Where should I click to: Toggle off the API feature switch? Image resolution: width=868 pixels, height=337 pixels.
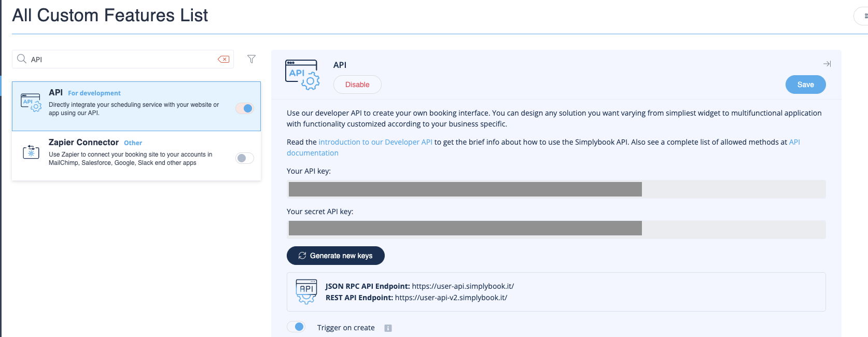click(244, 108)
